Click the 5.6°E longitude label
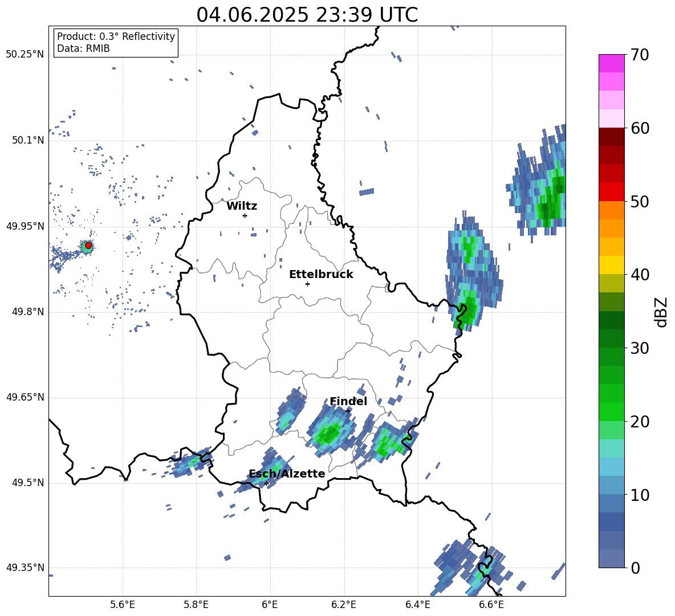This screenshot has width=675, height=616. click(123, 605)
